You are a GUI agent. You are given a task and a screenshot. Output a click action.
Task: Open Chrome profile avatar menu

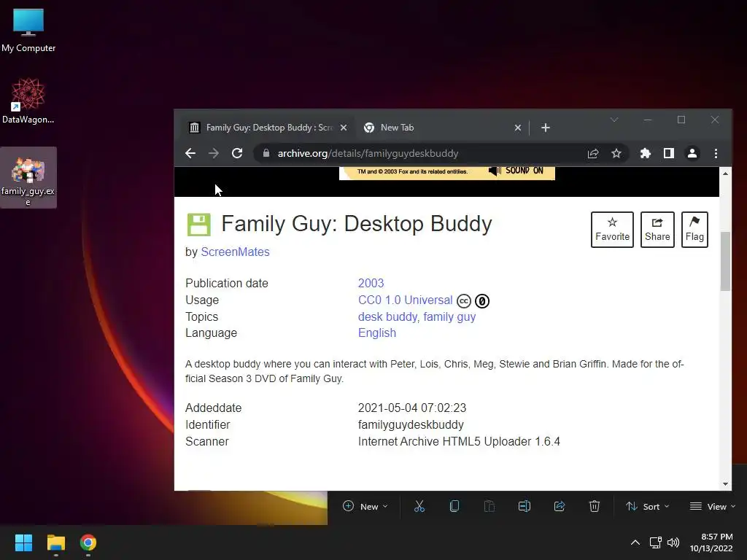(x=692, y=153)
